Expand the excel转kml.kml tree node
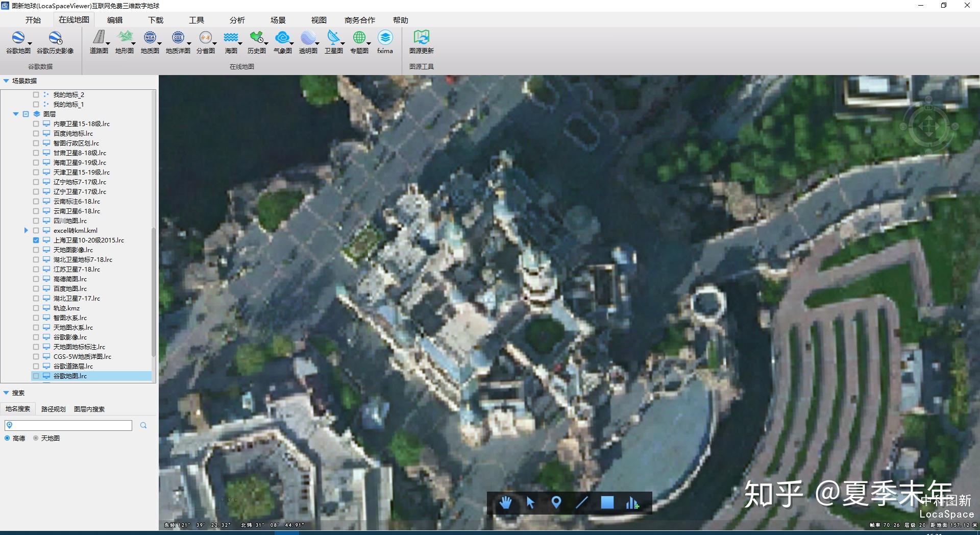 pos(26,230)
